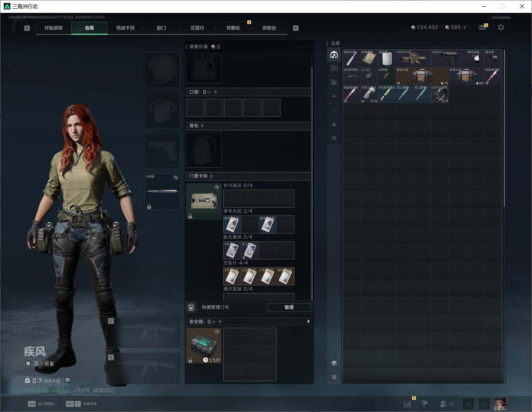Open the 门禁卡包 help question mark
The height and width of the screenshot is (412, 532).
pos(212,176)
